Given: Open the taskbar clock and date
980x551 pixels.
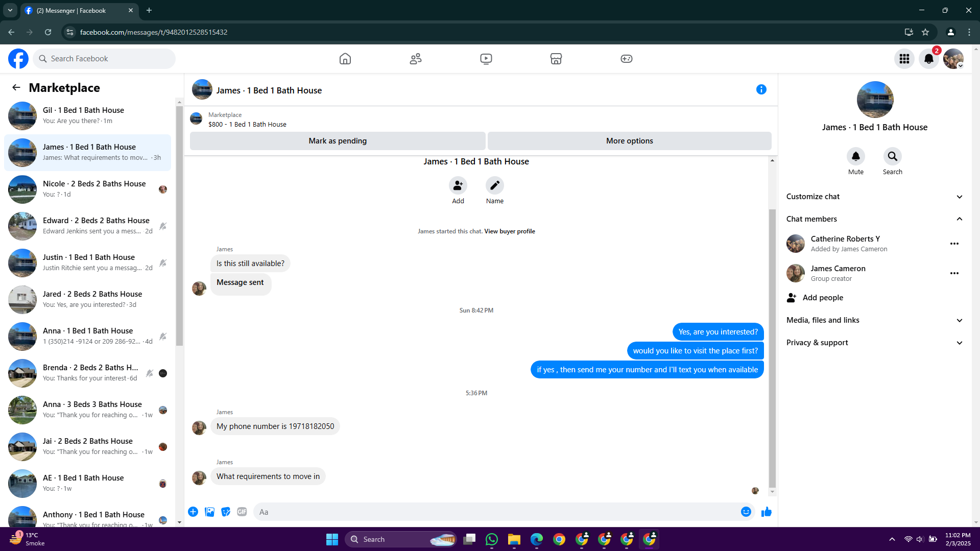Looking at the screenshot, I should (x=958, y=539).
